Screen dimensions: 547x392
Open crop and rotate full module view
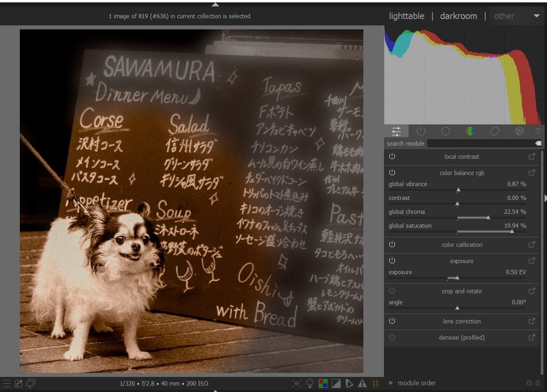point(532,291)
